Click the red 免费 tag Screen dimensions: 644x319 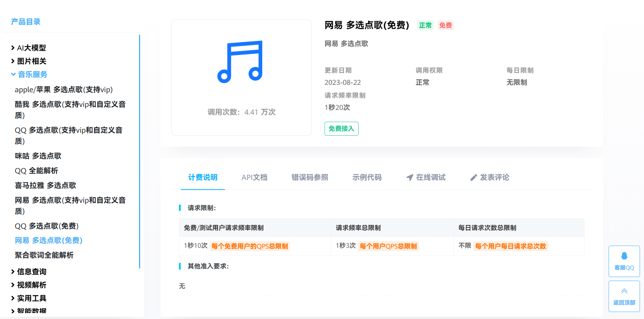(x=446, y=25)
